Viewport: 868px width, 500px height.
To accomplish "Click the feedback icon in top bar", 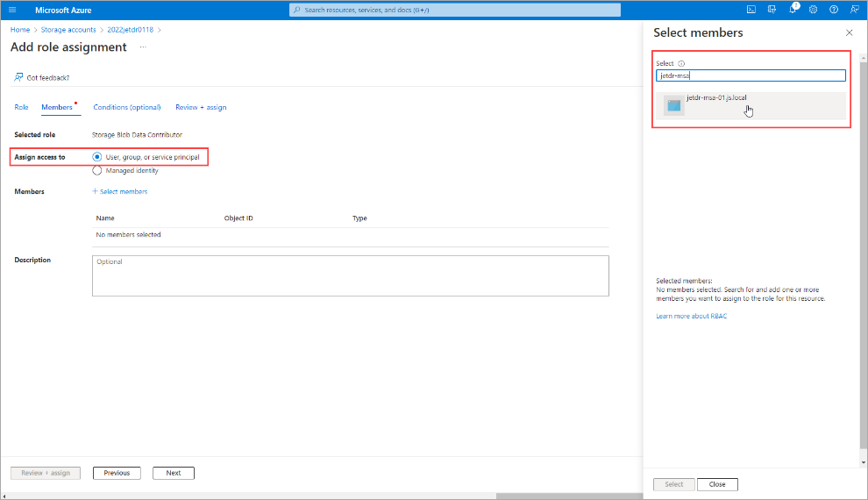I will pyautogui.click(x=854, y=10).
